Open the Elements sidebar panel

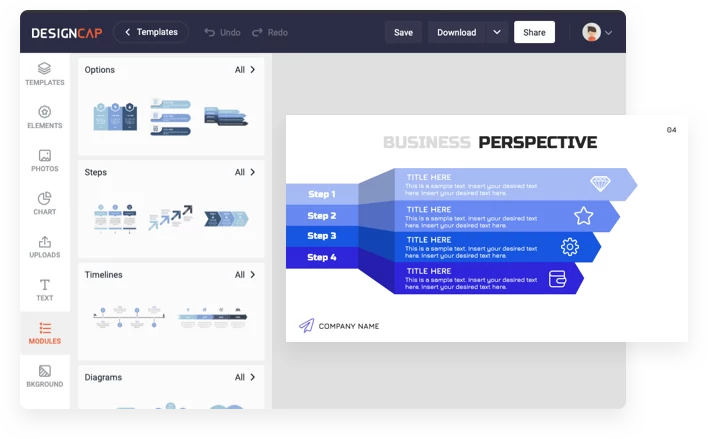tap(44, 117)
